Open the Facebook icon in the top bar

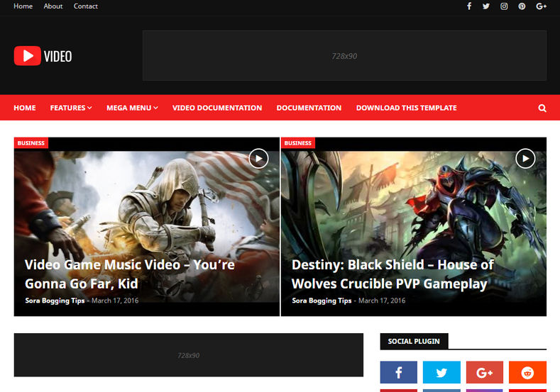click(469, 6)
